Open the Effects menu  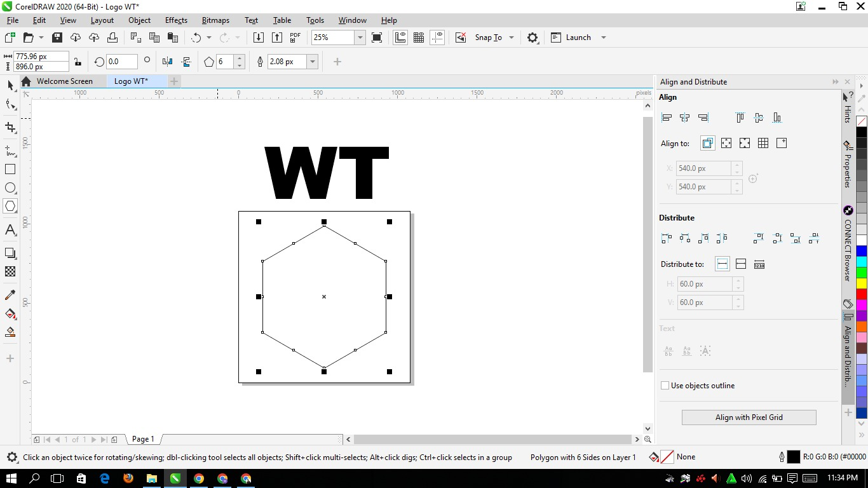(177, 20)
